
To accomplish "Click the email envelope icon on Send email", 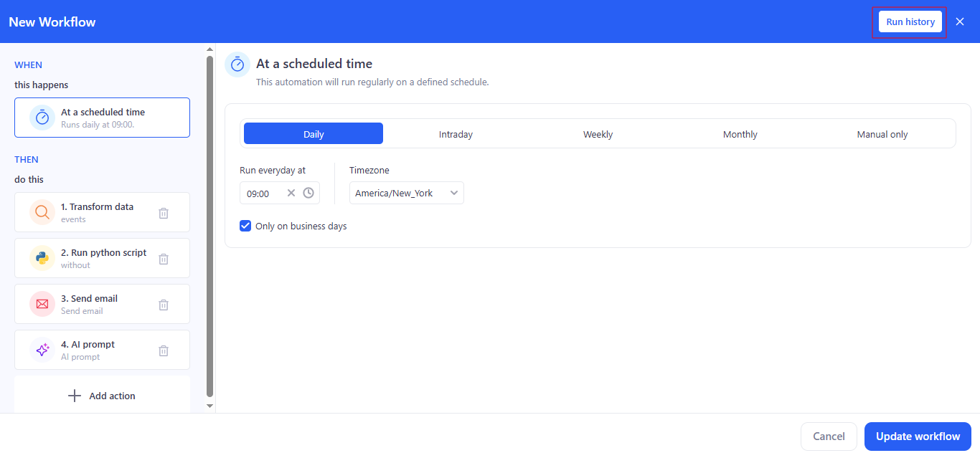I will (42, 303).
